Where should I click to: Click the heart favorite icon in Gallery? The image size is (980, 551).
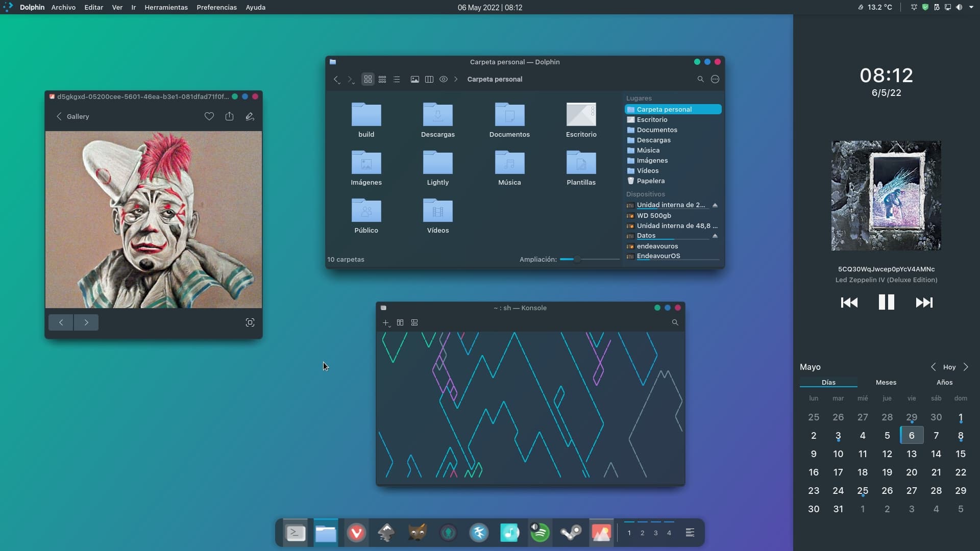(209, 116)
